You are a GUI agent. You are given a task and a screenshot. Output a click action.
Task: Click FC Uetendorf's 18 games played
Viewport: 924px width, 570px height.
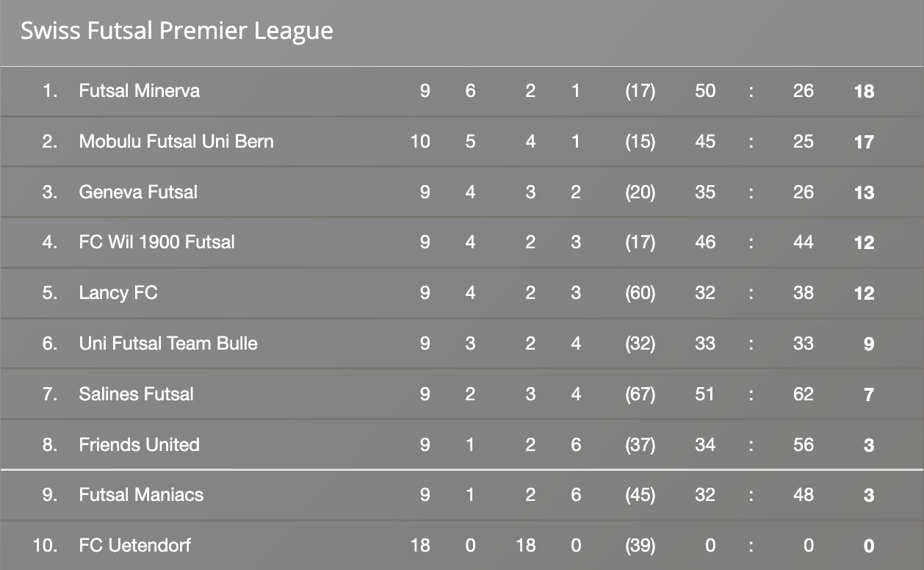(x=420, y=545)
